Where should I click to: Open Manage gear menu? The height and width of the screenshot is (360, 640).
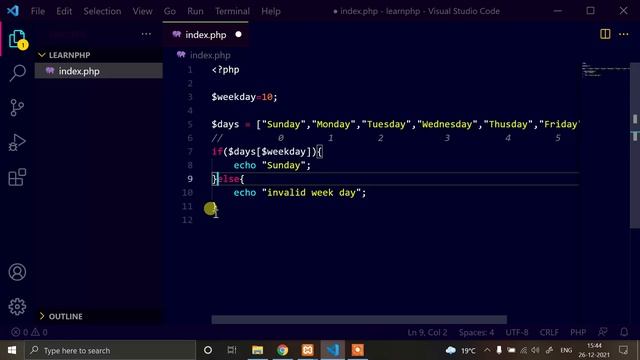(17, 306)
